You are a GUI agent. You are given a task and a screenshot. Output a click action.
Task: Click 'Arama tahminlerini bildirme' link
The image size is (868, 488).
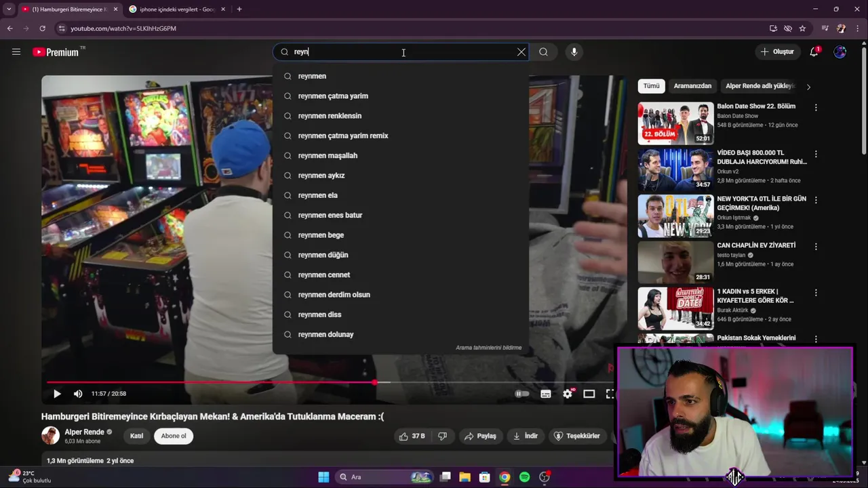(x=488, y=348)
